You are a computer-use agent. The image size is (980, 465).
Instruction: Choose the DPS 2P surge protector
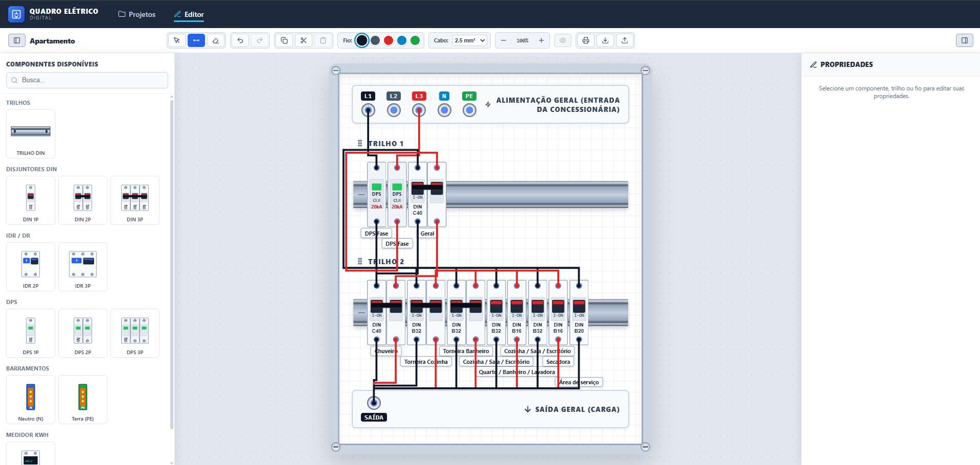coord(83,333)
